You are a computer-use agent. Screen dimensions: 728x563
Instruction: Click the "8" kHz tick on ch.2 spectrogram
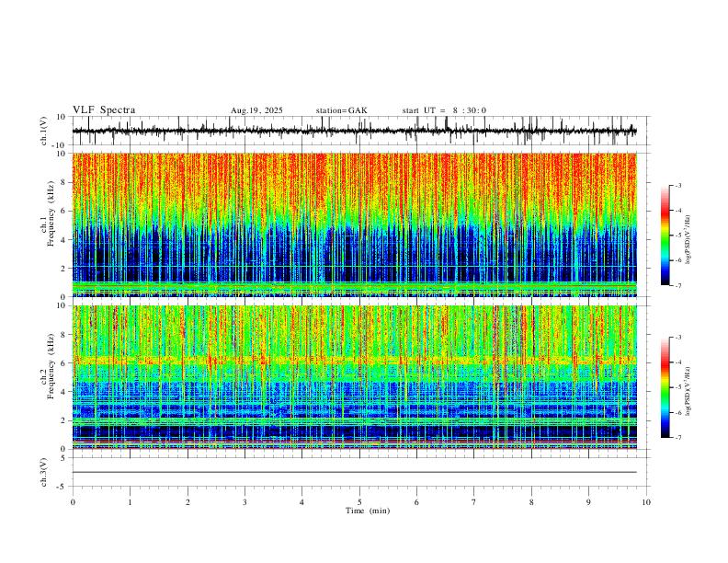click(x=64, y=335)
